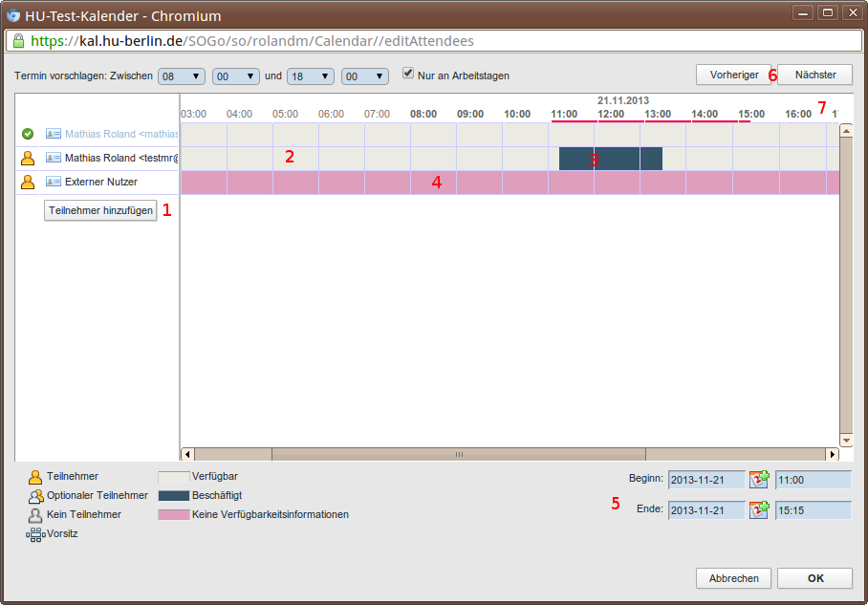Open calendar picker next to Ende date
Screen dimensions: 868x605
pos(759,510)
